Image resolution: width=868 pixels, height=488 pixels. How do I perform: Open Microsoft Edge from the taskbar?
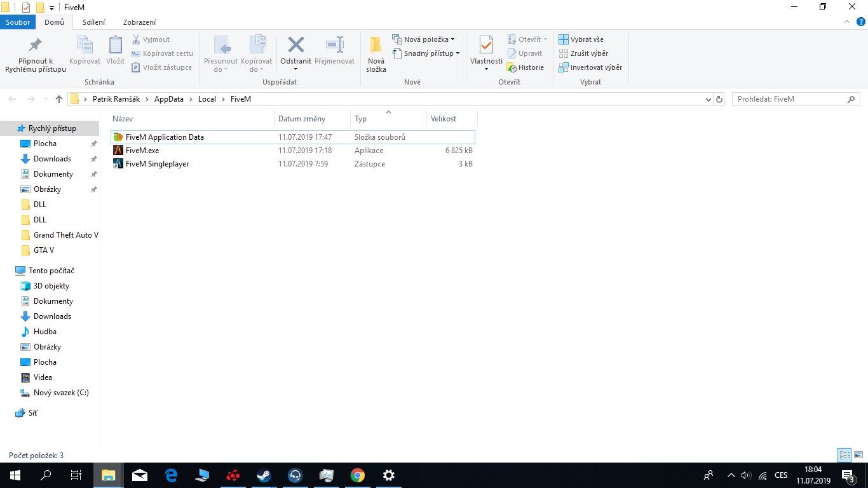pos(171,475)
